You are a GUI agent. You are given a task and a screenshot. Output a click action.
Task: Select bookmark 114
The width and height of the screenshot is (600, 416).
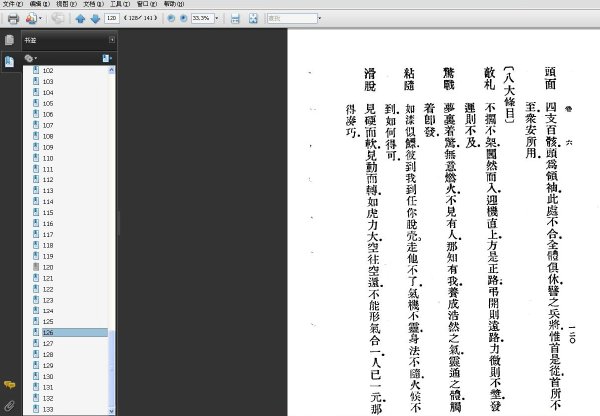[48, 202]
